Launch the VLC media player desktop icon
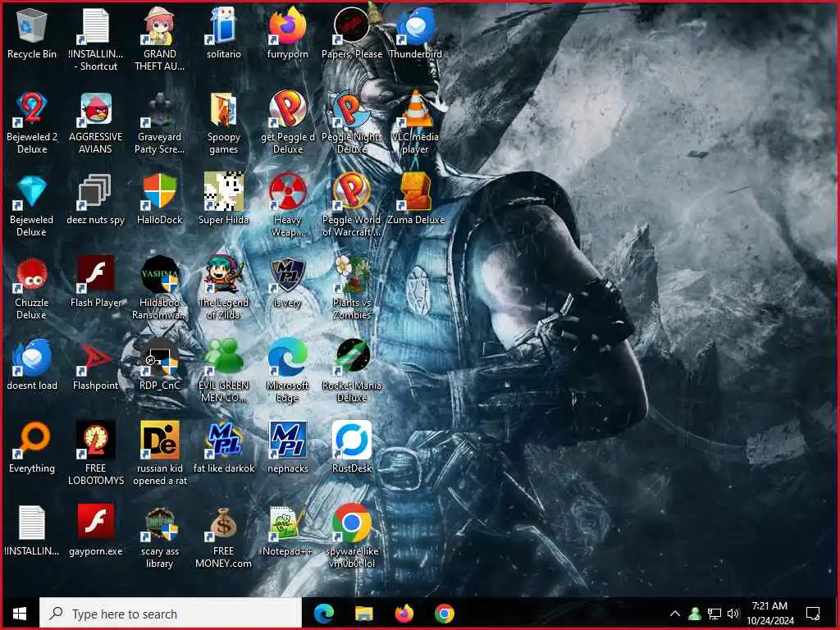The height and width of the screenshot is (630, 840). click(x=416, y=123)
